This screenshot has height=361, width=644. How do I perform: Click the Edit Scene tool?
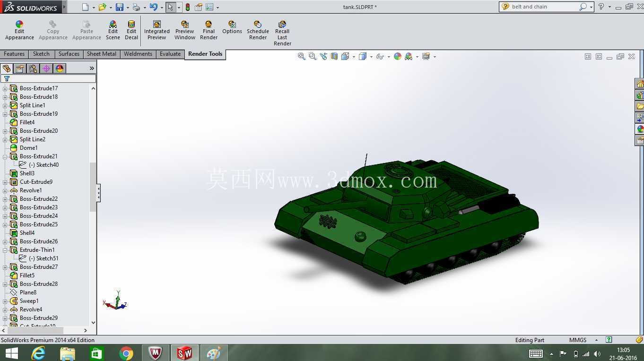pyautogui.click(x=113, y=30)
